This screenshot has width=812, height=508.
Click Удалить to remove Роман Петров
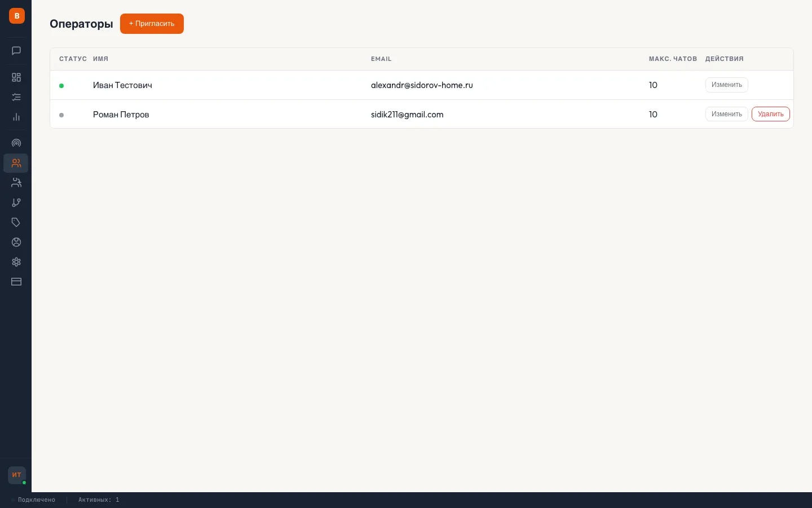coord(770,114)
